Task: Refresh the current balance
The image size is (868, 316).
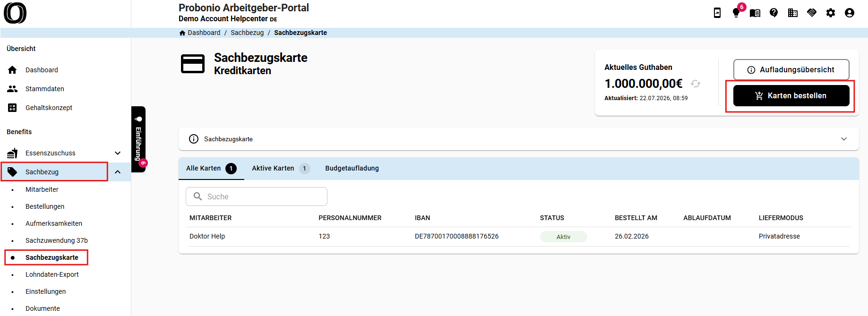Action: click(x=696, y=84)
